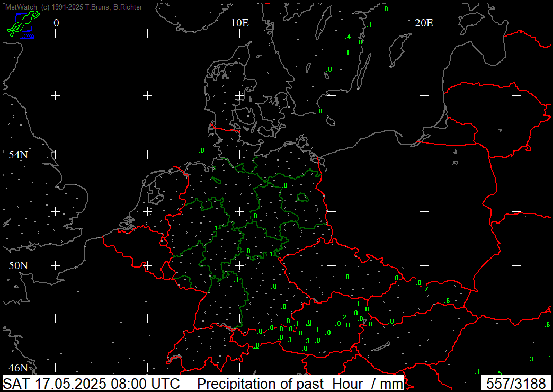553x392 pixels.
Task: Select the underlined .7 precipitation value
Action: pos(425,289)
